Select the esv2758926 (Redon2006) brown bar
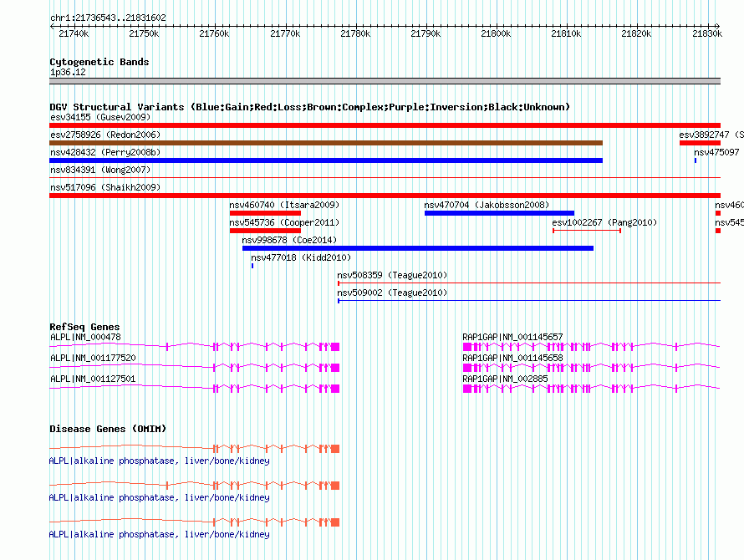The width and height of the screenshot is (744, 560). 326,143
